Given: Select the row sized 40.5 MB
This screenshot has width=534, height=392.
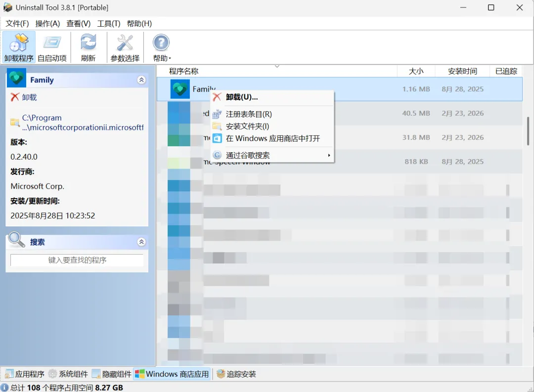Looking at the screenshot, I should tap(340, 113).
